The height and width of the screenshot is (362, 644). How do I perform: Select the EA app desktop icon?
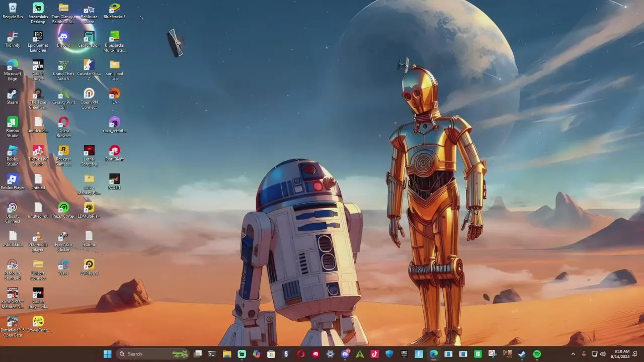115,97
